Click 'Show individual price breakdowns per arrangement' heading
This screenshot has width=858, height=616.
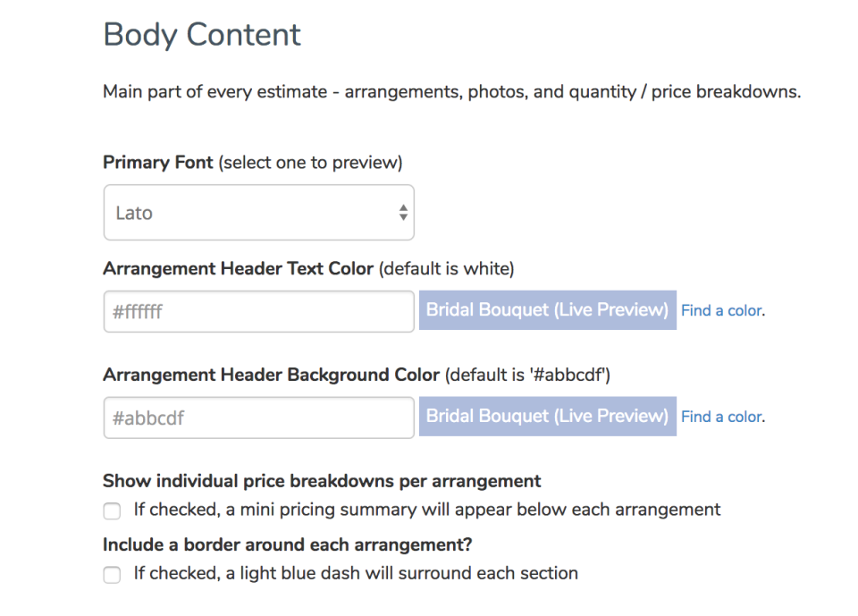[x=322, y=481]
